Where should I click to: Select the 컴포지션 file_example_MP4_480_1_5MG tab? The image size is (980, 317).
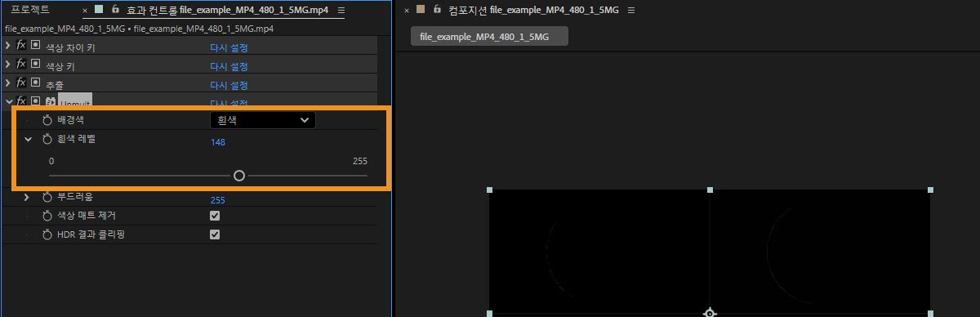(534, 10)
